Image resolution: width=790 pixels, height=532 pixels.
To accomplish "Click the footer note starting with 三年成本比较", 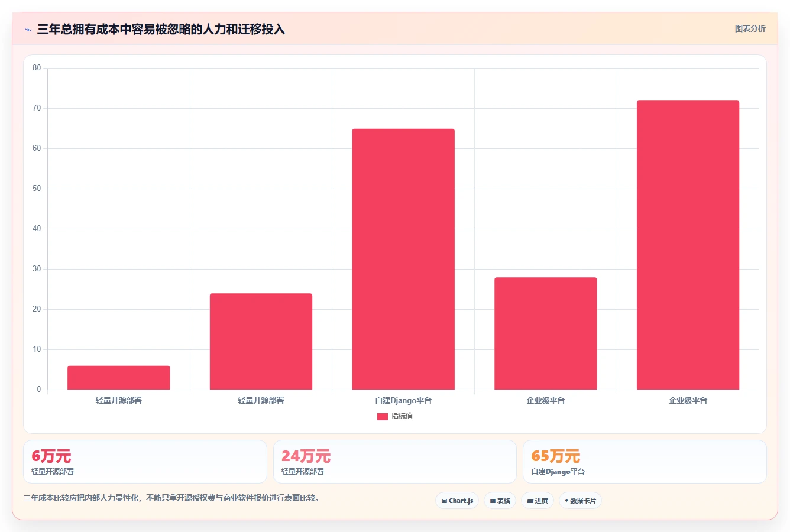I will tap(173, 498).
